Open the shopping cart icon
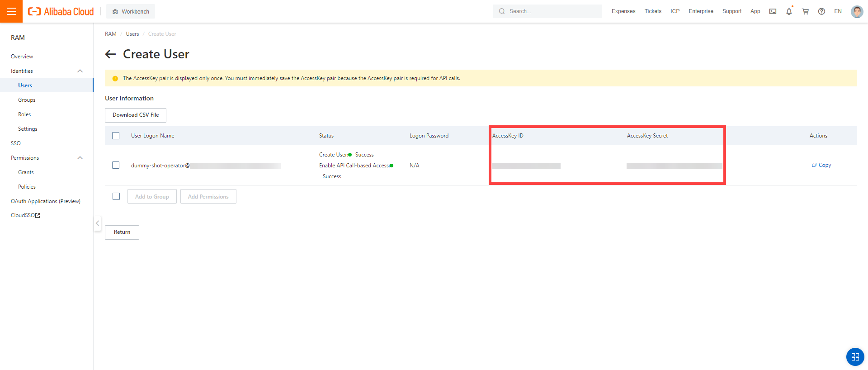The height and width of the screenshot is (370, 868). click(805, 11)
